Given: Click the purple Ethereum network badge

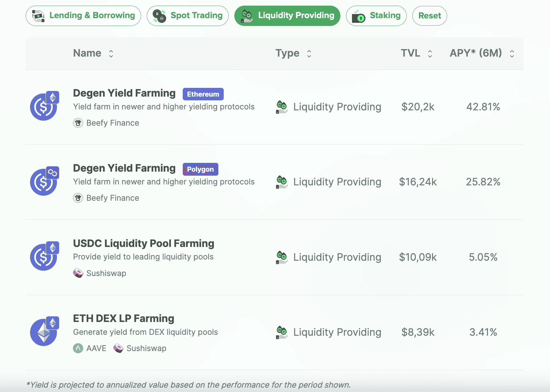Looking at the screenshot, I should [203, 94].
